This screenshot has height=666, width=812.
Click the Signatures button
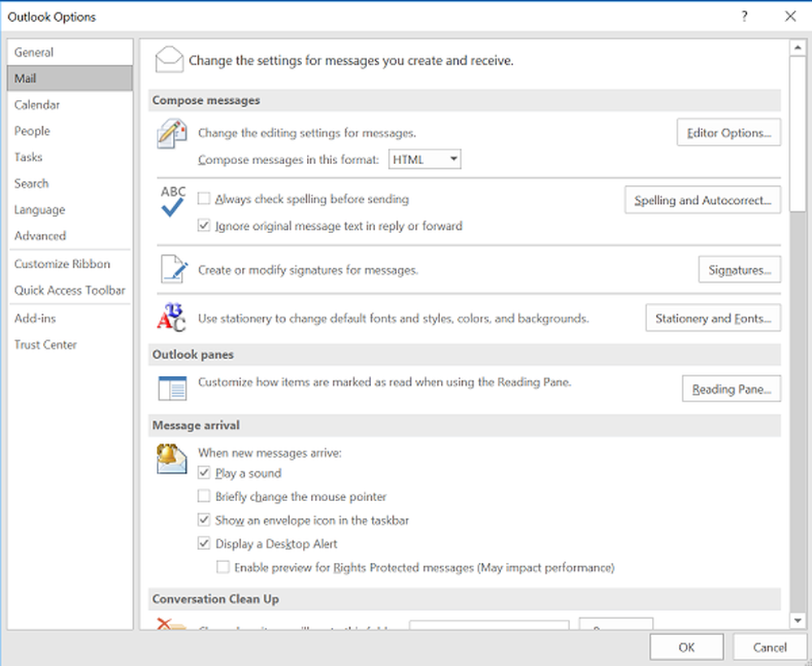[x=740, y=270]
